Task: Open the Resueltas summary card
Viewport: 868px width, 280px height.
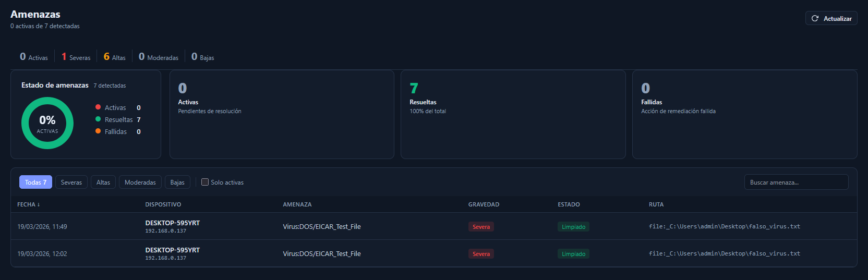Action: (513, 114)
